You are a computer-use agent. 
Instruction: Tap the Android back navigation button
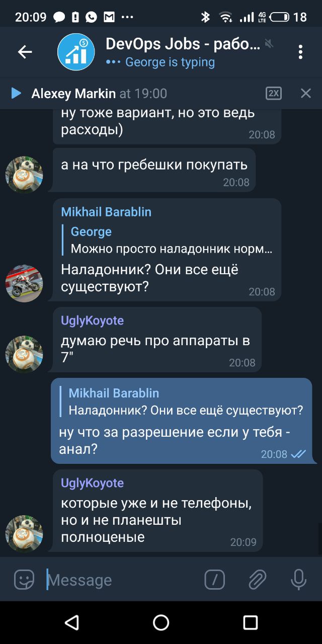pyautogui.click(x=72, y=622)
